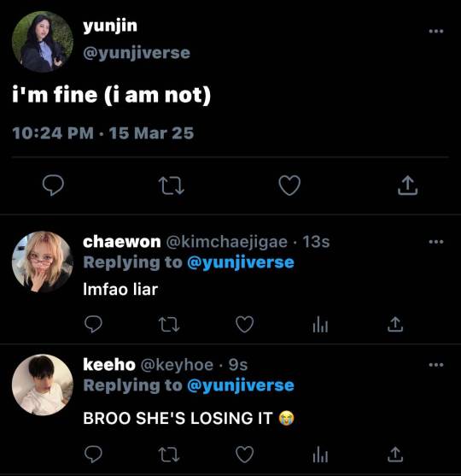The height and width of the screenshot is (476, 461).
Task: Open @yunjiverse link in keeho's reply
Action: tap(241, 385)
